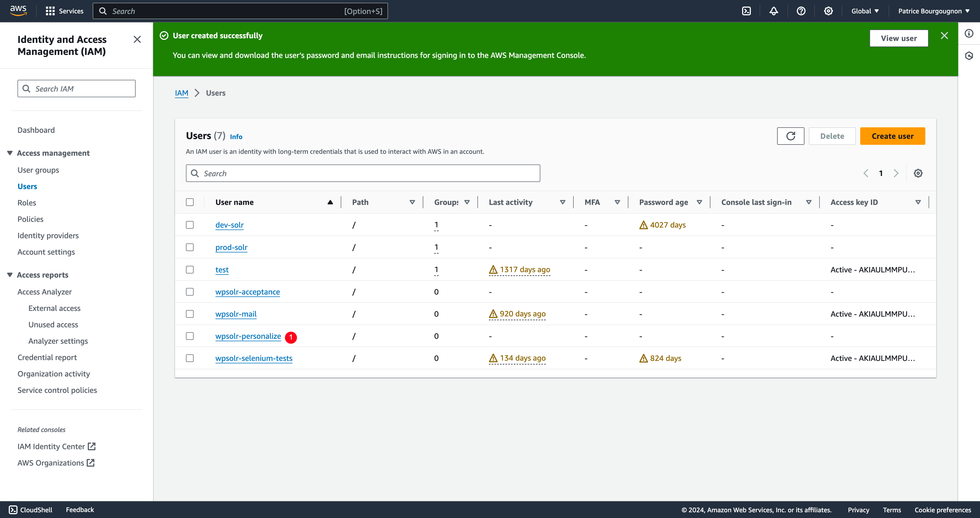Open table preferences gear icon
The width and height of the screenshot is (980, 518).
pos(918,173)
